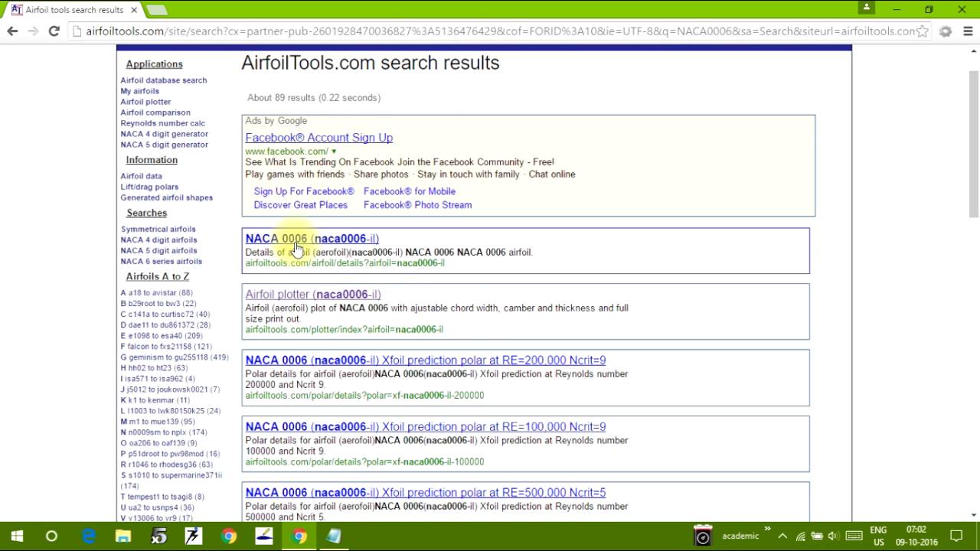Screen dimensions: 980x551
Task: Open the N n0009sm to nplx (174) list
Action: tap(163, 432)
